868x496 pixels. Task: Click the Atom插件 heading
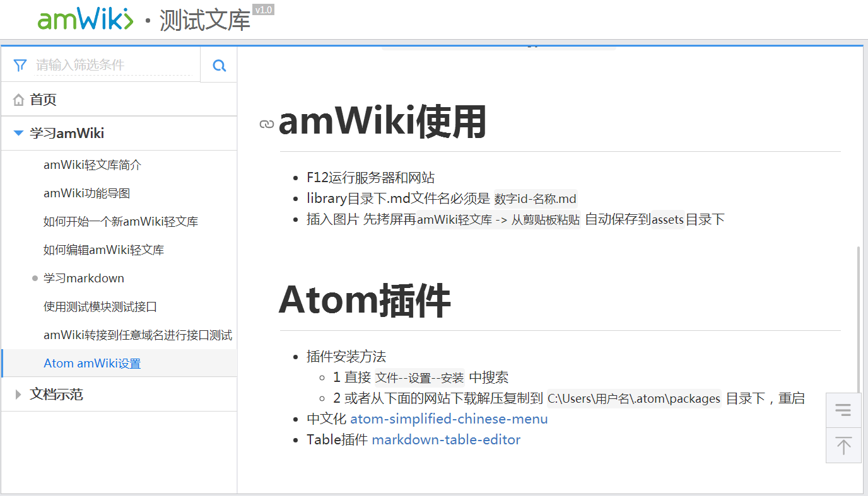pyautogui.click(x=365, y=300)
